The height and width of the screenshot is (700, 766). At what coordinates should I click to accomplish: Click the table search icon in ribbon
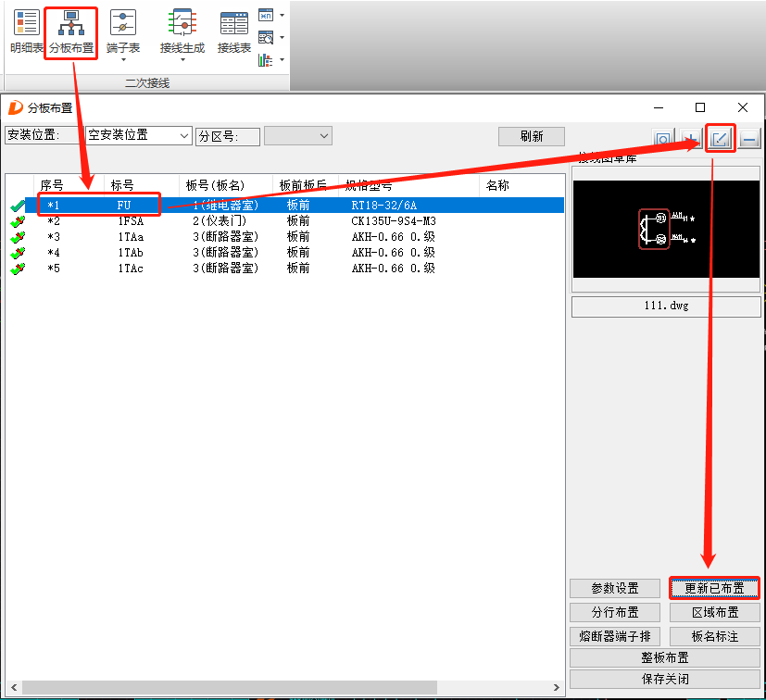click(x=266, y=37)
